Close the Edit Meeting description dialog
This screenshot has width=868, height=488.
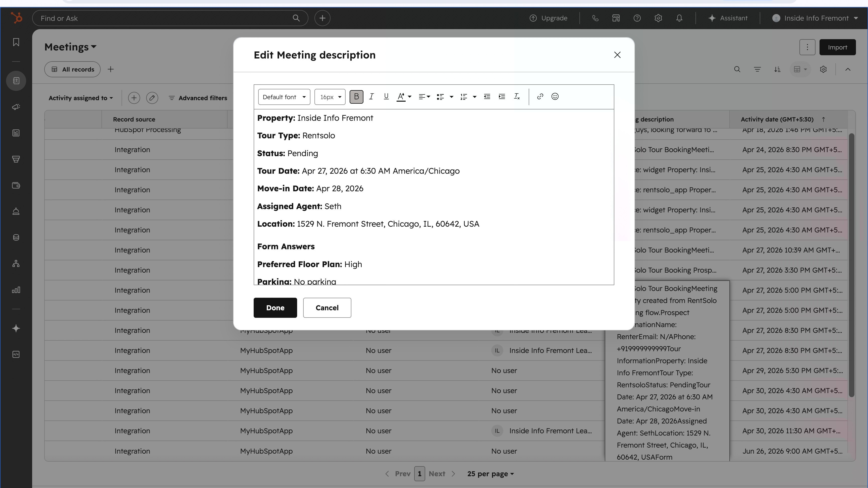pos(617,55)
